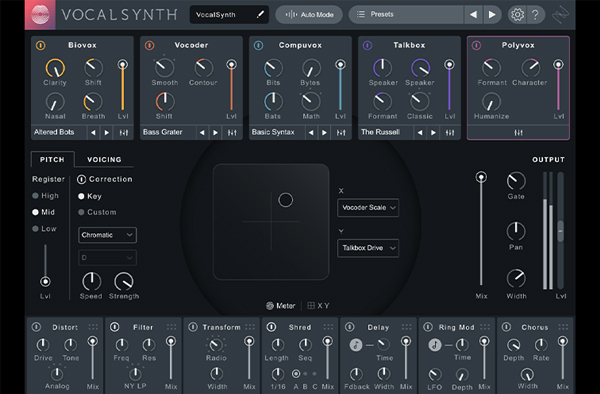Open the key D dropdown
600x394 pixels.
click(x=107, y=258)
